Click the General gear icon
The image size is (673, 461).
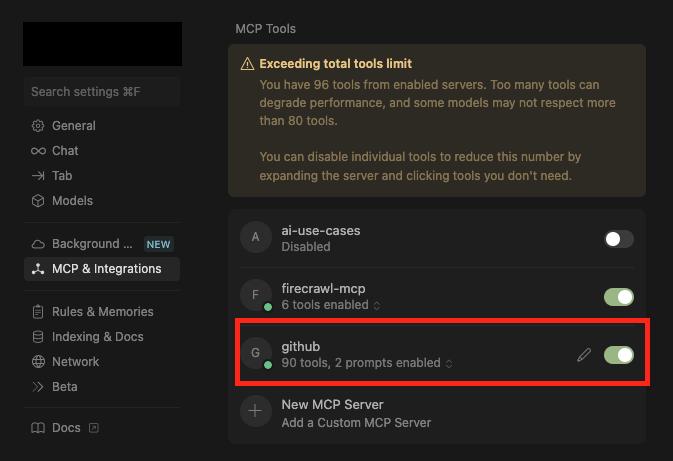coord(38,126)
